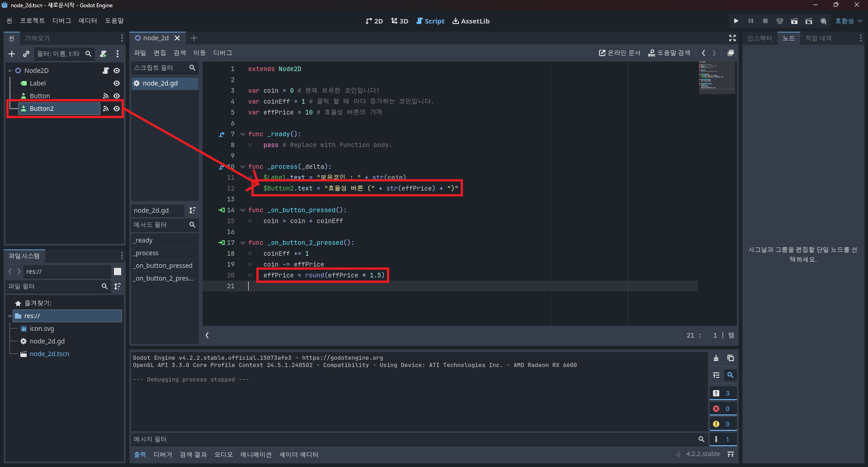The image size is (868, 467).
Task: Open signals of Button node
Action: (x=106, y=96)
